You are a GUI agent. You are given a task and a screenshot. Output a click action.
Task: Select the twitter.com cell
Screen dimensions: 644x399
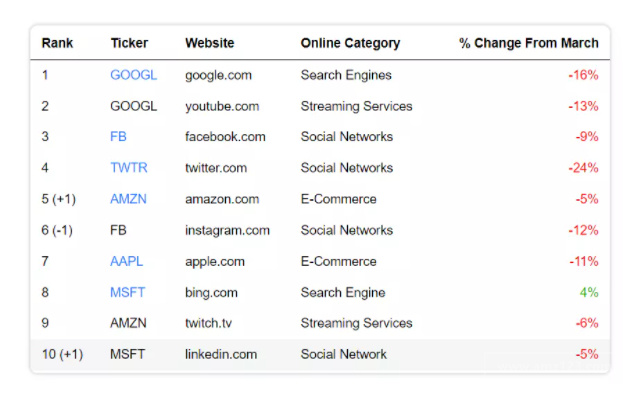[x=216, y=168]
